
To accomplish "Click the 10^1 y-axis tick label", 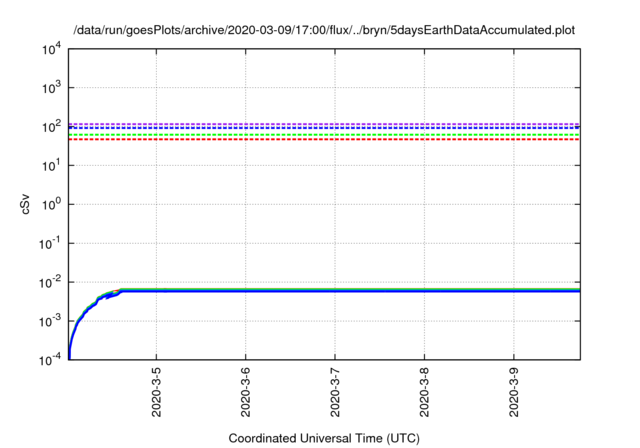I will coord(51,166).
